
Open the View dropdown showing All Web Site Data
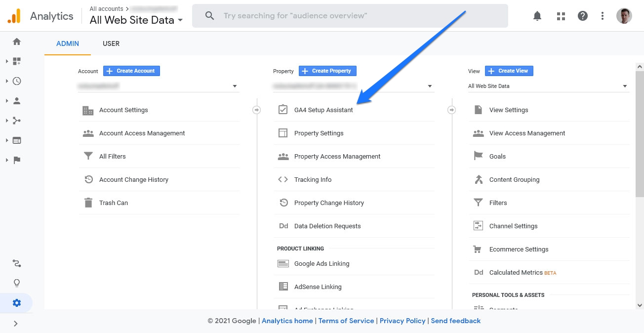point(549,86)
